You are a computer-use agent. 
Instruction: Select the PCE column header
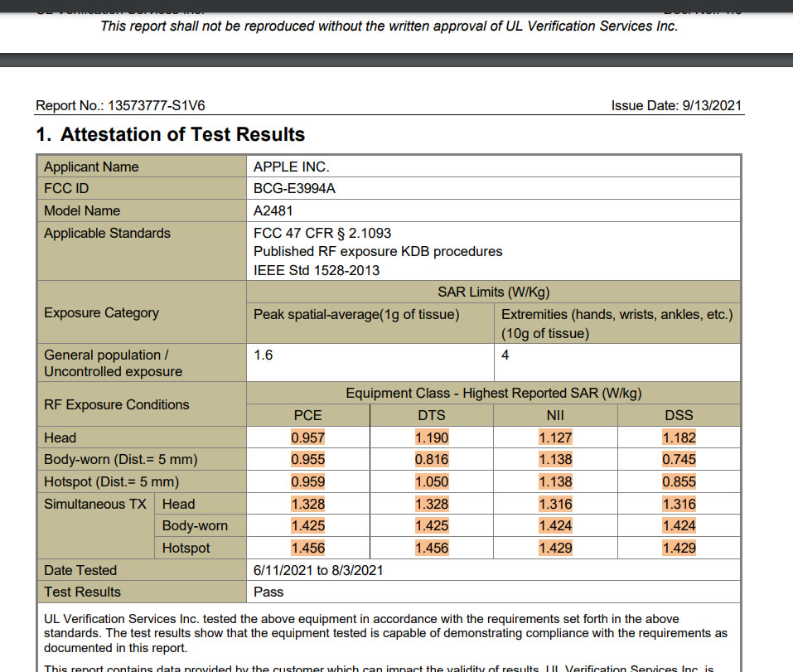[x=307, y=415]
